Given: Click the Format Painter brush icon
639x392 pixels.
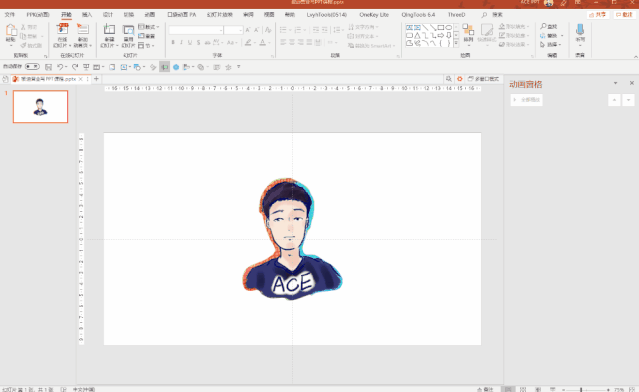Looking at the screenshot, I should click(x=23, y=45).
